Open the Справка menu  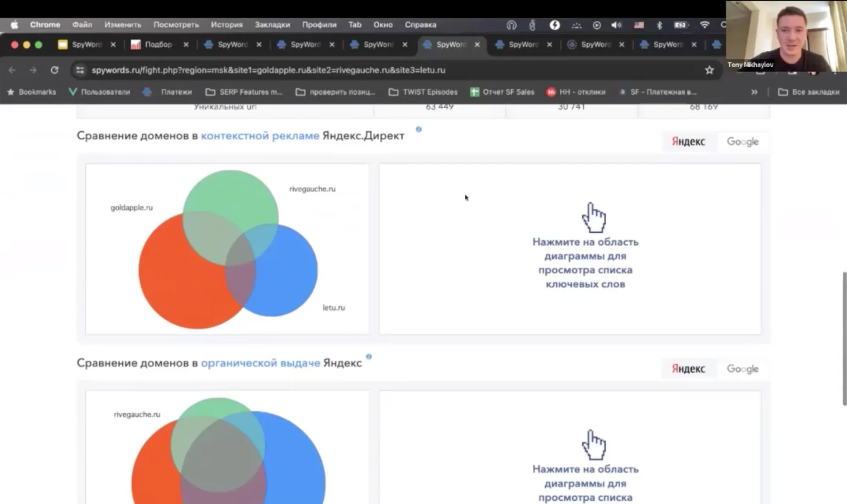[x=420, y=25]
